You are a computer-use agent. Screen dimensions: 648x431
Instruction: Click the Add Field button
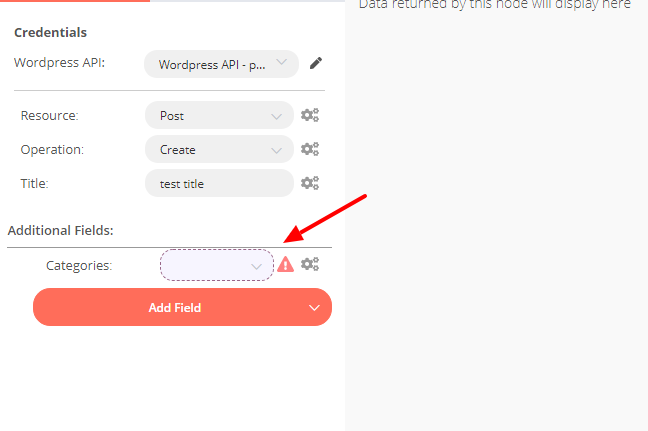click(182, 307)
